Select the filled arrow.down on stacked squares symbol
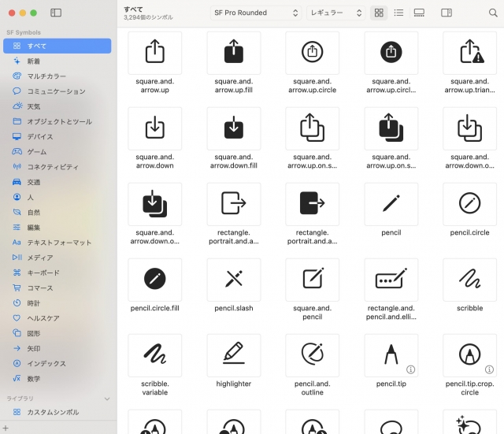Image resolution: width=504 pixels, height=434 pixels. 155,204
